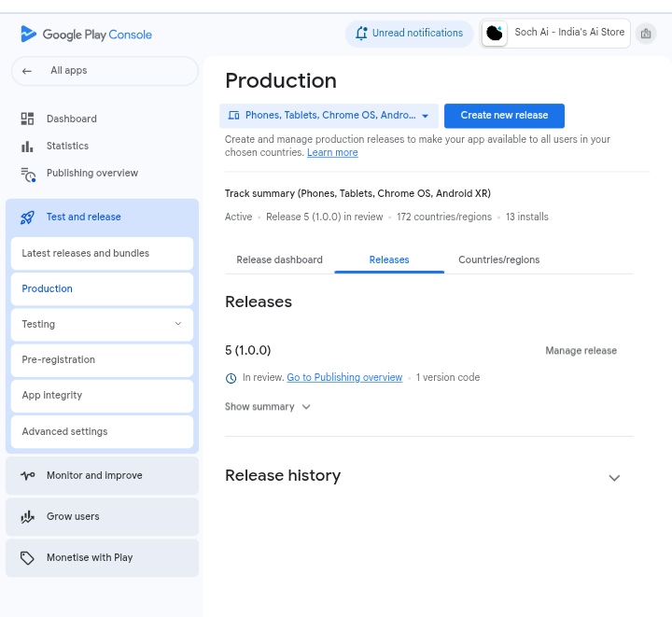The width and height of the screenshot is (672, 617).
Task: Open the form factor dropdown
Action: (329, 116)
